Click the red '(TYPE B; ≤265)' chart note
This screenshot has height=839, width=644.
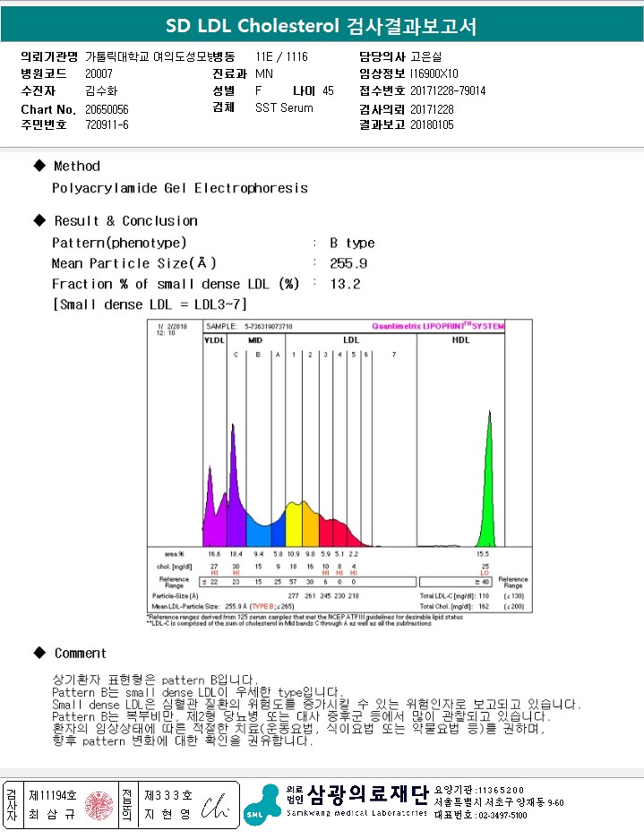272,606
